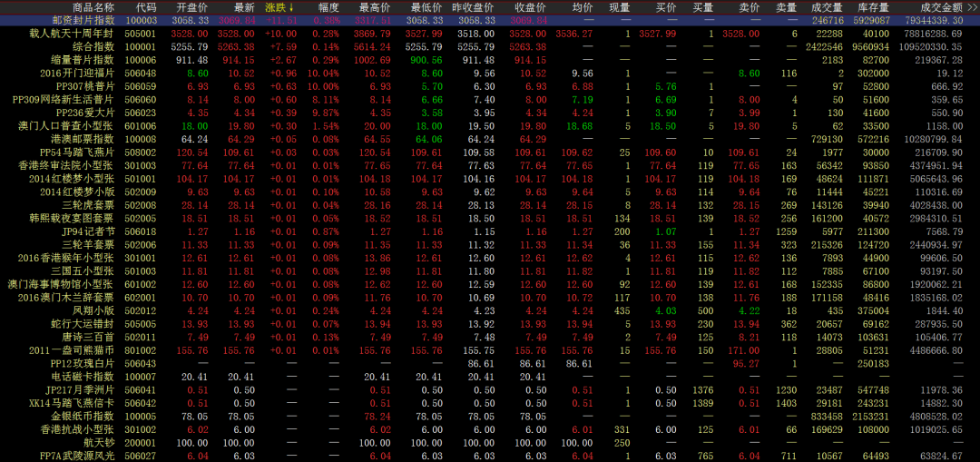Screen dimensions: 980x462
Task: Select the 蛇行大运错封 row
Action: [x=490, y=324]
